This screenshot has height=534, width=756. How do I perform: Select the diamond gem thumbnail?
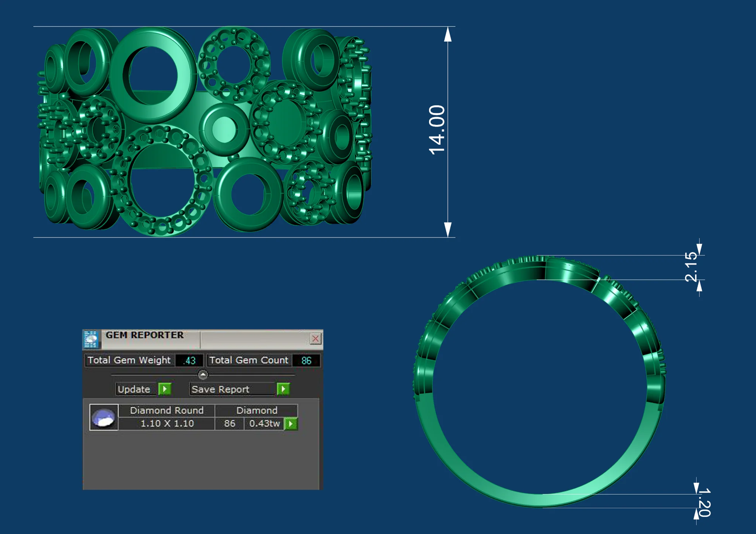[104, 417]
